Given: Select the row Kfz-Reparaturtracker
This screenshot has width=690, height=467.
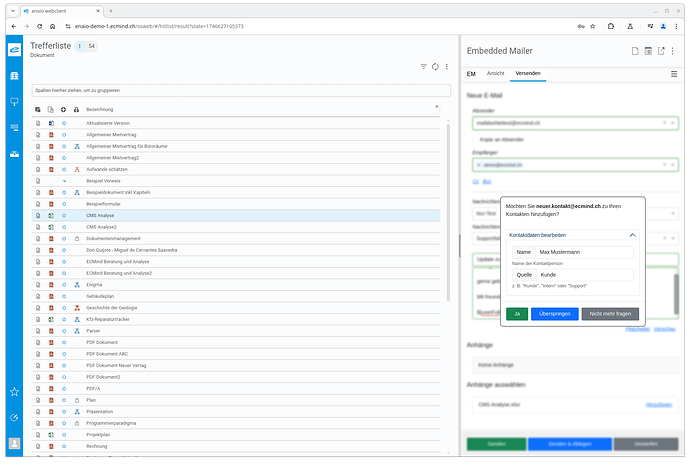Looking at the screenshot, I should (236, 320).
